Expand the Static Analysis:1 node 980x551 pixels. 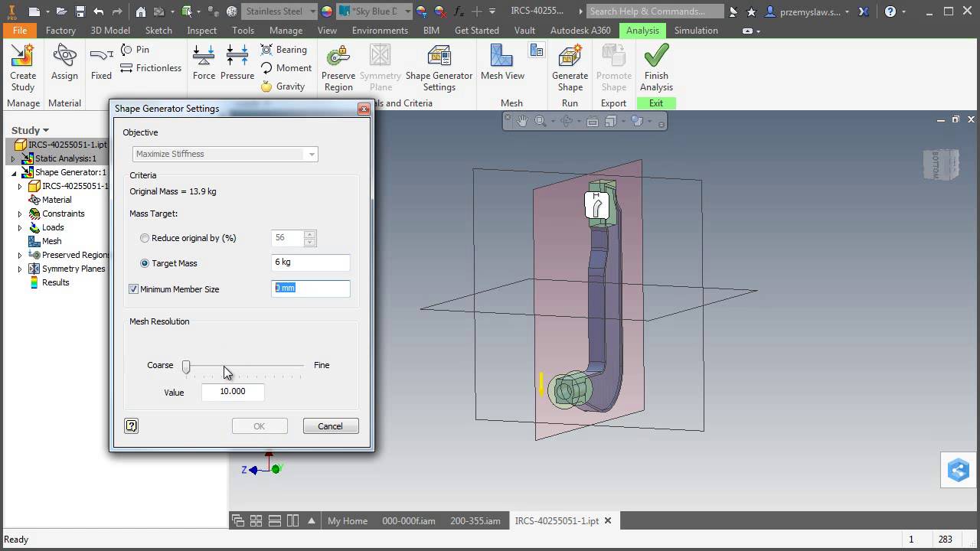pos(13,158)
